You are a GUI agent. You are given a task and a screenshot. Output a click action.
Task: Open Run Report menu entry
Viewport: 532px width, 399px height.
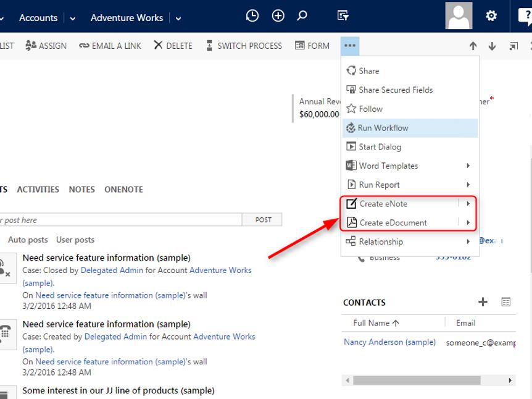click(x=410, y=185)
